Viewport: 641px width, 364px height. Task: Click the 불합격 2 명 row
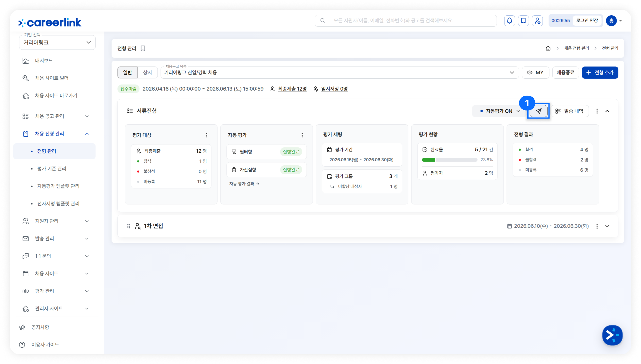pos(553,160)
